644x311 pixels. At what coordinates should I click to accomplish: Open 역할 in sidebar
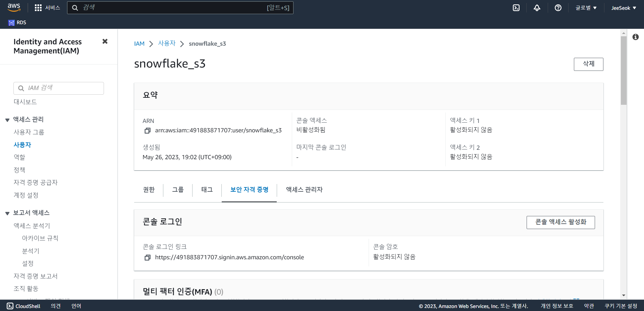point(19,157)
